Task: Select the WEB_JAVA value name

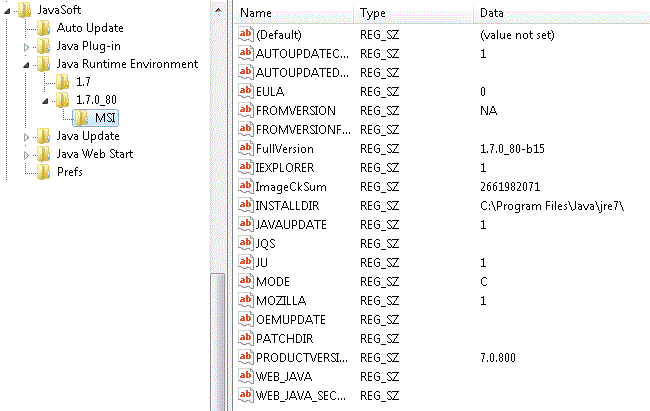Action: [284, 377]
